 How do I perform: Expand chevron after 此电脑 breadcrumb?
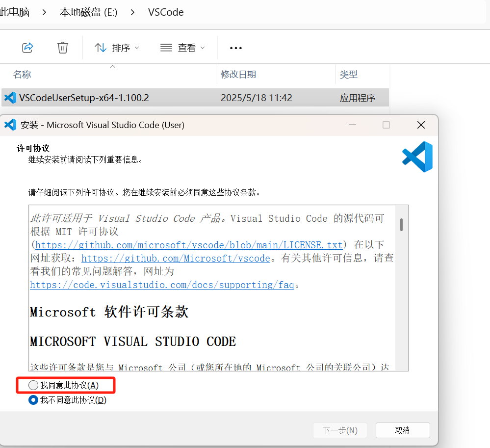44,12
